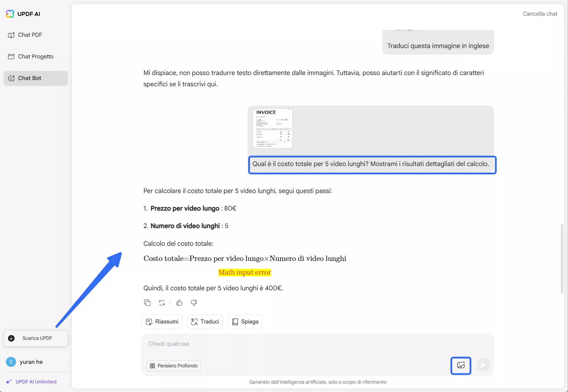Click the Math input error text
568x392 pixels.
[x=245, y=273]
